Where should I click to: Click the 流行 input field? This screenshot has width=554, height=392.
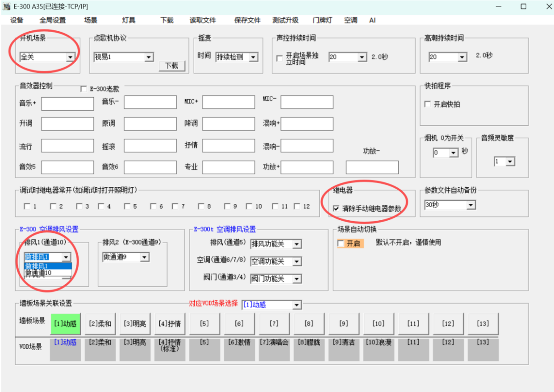[68, 146]
